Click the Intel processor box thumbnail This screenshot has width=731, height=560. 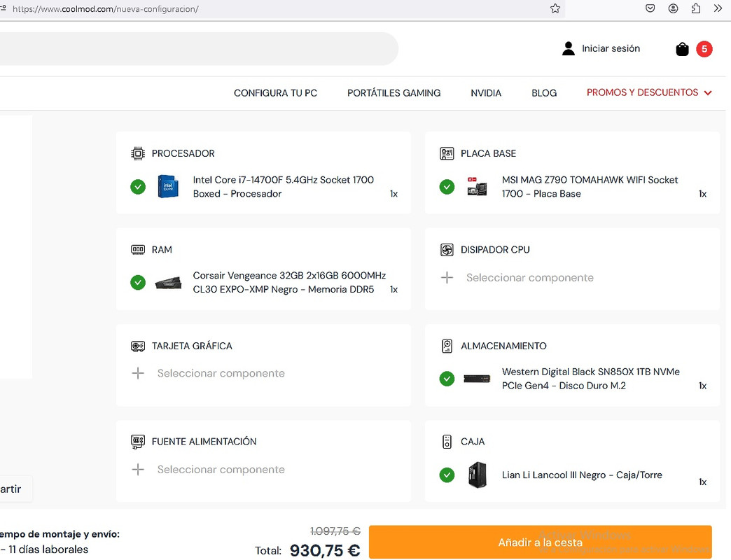[168, 187]
